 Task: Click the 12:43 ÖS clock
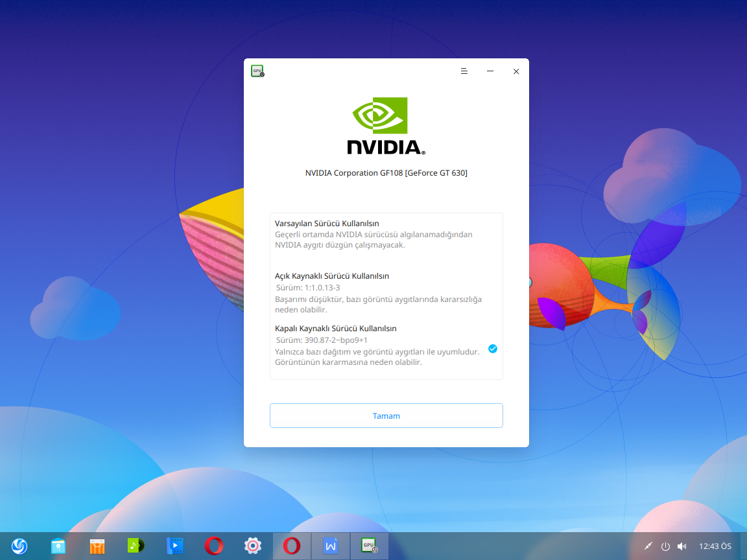[x=715, y=546]
